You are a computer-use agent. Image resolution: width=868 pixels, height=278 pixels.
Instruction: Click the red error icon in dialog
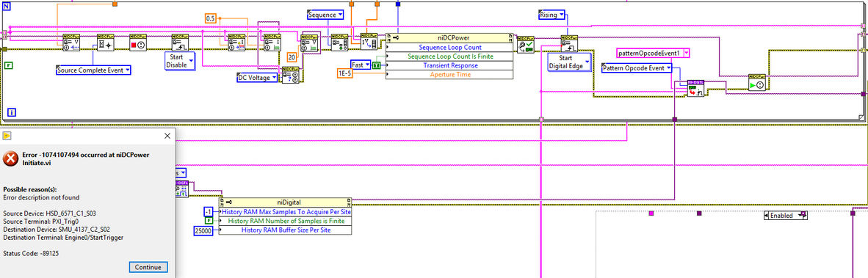[10, 159]
